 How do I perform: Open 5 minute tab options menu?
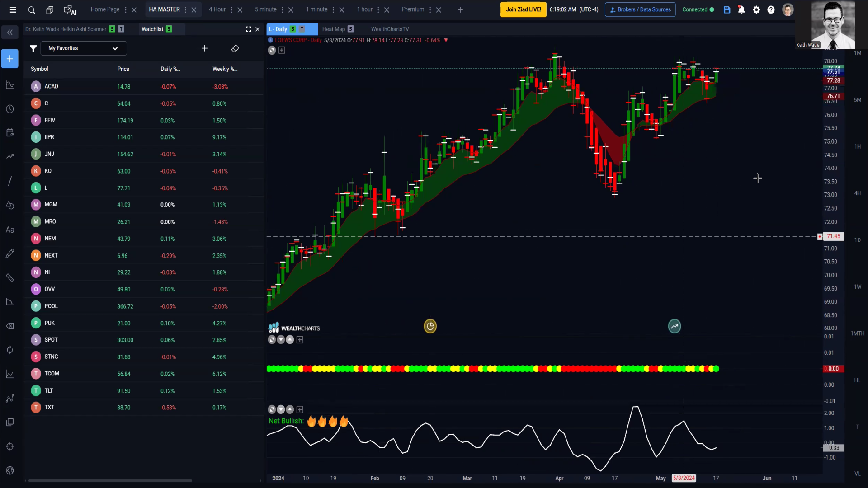(x=283, y=9)
